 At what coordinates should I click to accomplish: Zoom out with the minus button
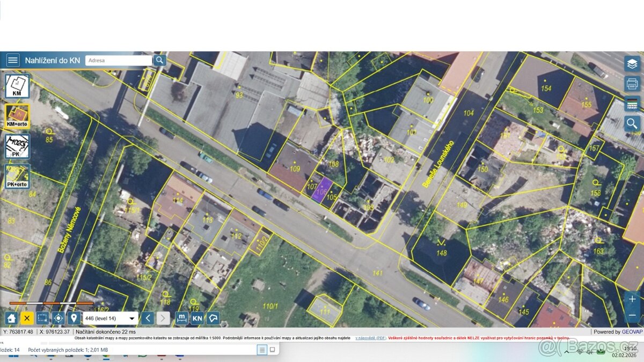pos(632,315)
